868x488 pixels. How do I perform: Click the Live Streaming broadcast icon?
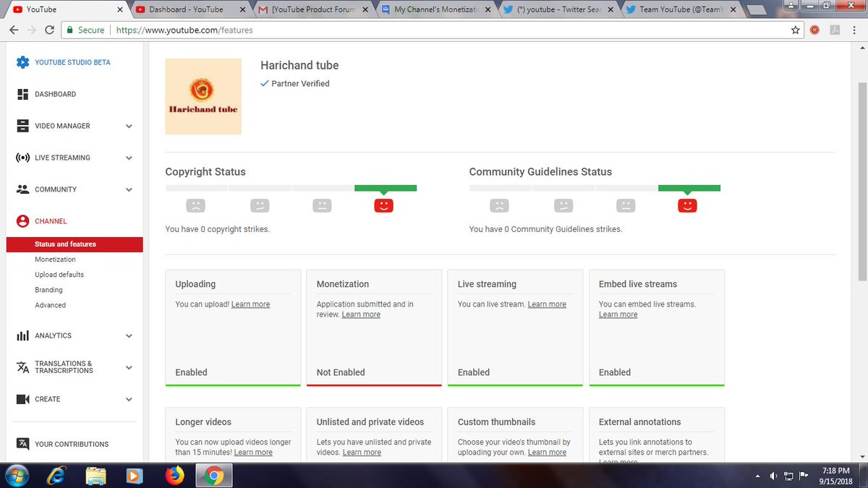click(x=22, y=158)
